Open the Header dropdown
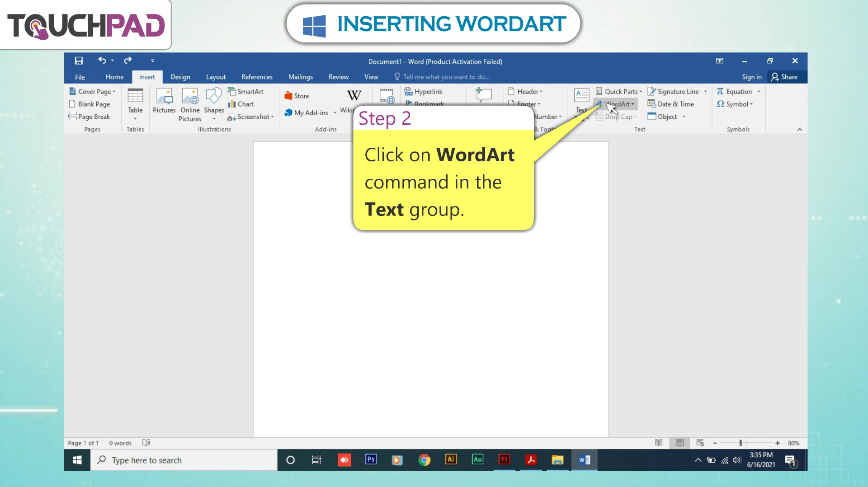 525,91
